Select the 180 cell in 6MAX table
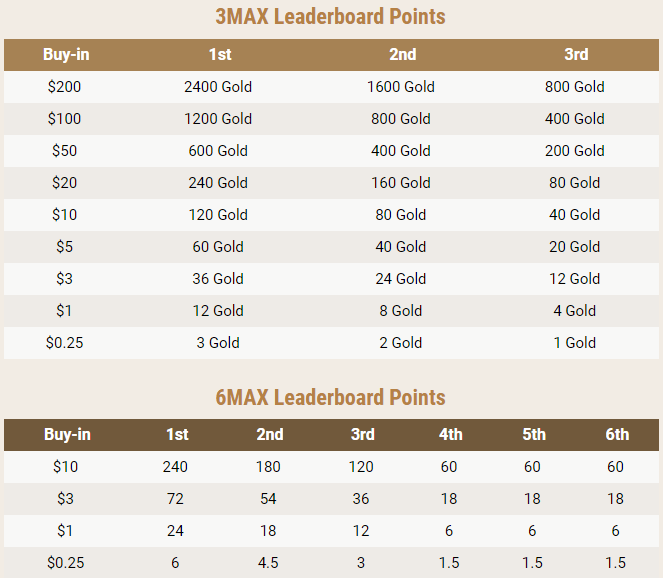663x578 pixels. [x=269, y=466]
